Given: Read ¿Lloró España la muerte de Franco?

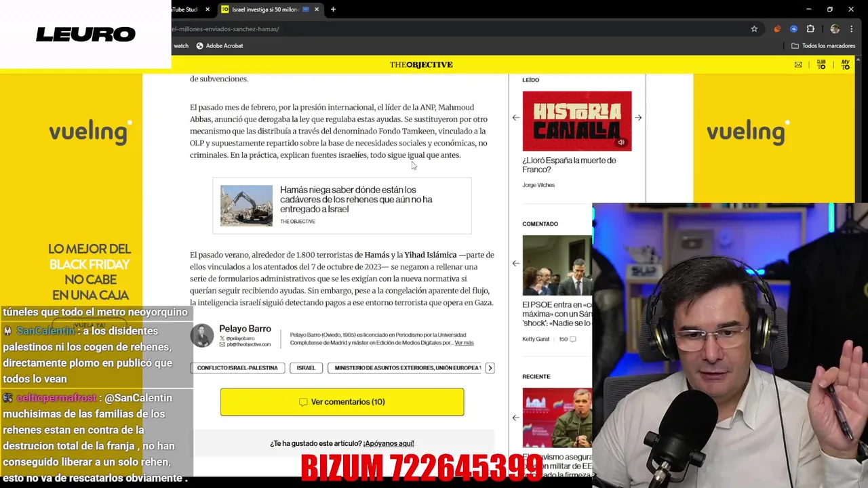Looking at the screenshot, I should pos(569,165).
